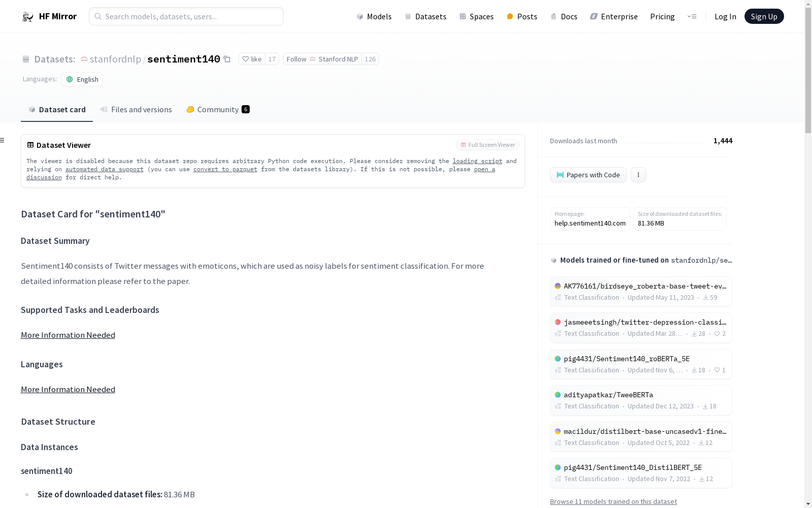Click the Community tab badge showing 6
Image resolution: width=812 pixels, height=508 pixels.
tap(246, 109)
